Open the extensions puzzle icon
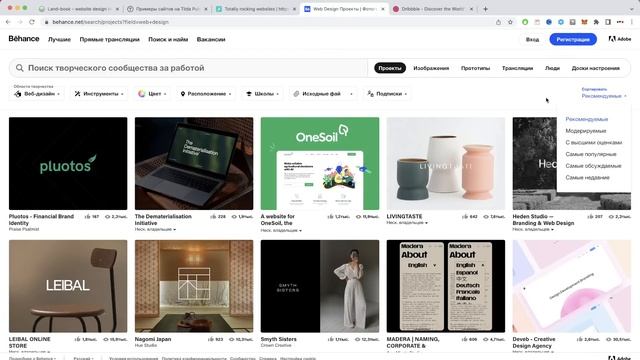Screen dimensions: 640x360 click(x=596, y=22)
